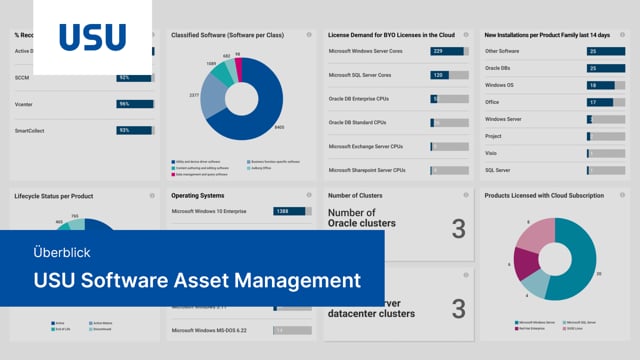Open info icon on Lifecycle Status panel
This screenshot has height=360, width=640.
click(x=152, y=196)
